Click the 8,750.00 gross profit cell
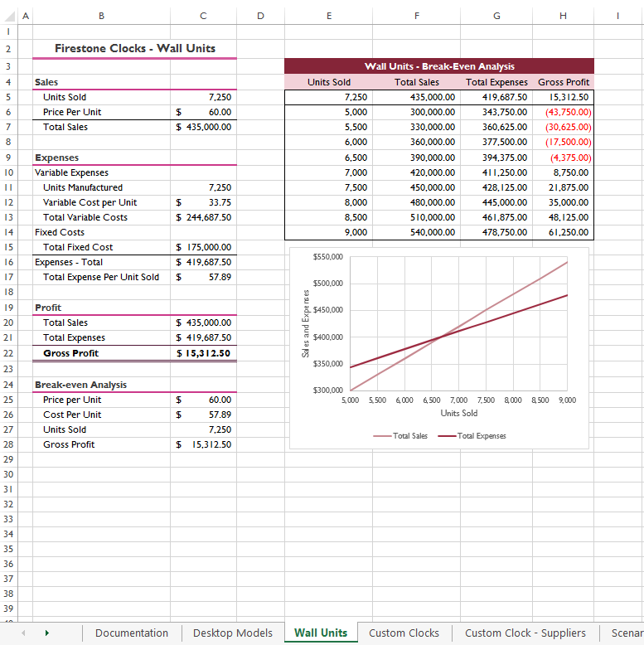Screen dimensions: 644x645 tap(563, 172)
